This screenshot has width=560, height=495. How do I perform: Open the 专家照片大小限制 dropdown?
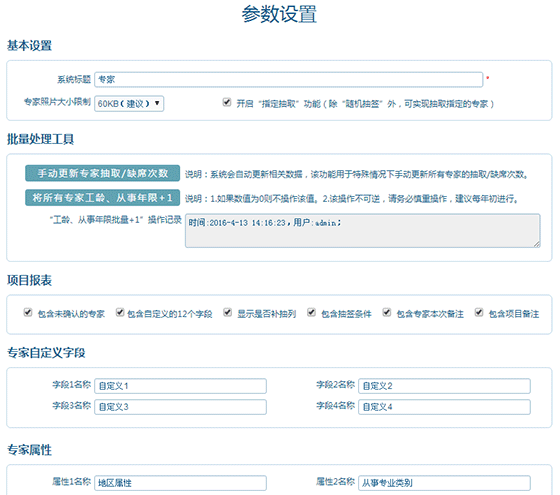click(129, 104)
